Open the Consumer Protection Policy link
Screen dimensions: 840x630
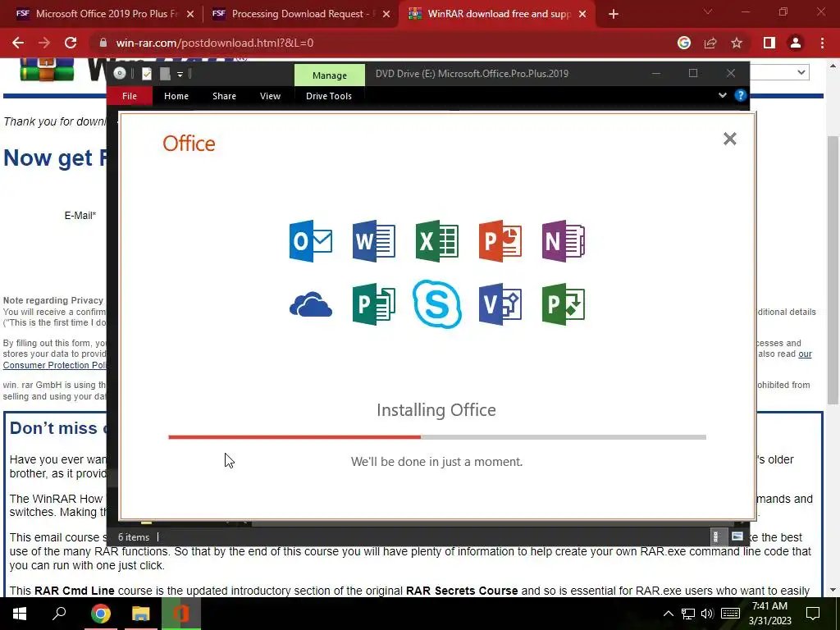(55, 365)
